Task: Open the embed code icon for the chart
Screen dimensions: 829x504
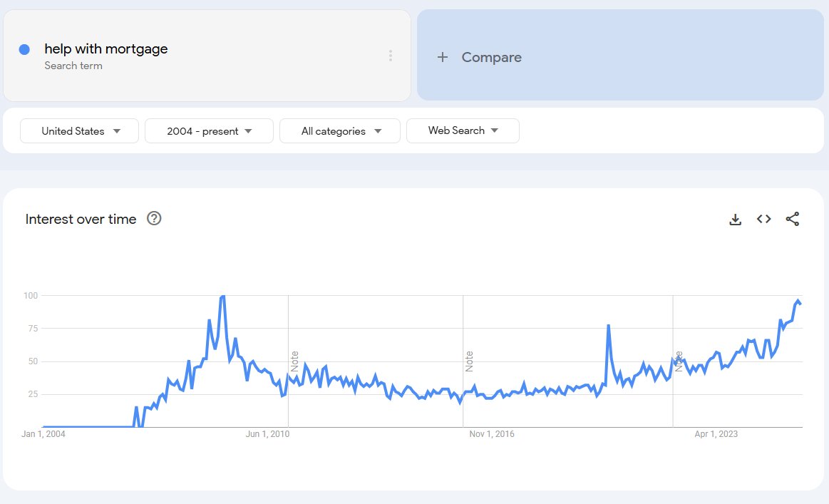Action: [x=763, y=219]
